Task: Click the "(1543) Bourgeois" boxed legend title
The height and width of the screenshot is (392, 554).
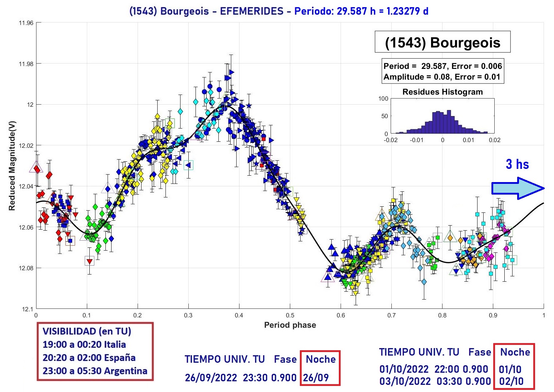Action: pyautogui.click(x=442, y=42)
